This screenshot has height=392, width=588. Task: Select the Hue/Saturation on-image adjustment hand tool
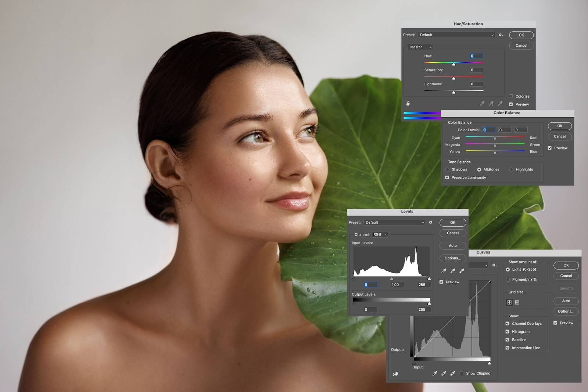point(408,103)
